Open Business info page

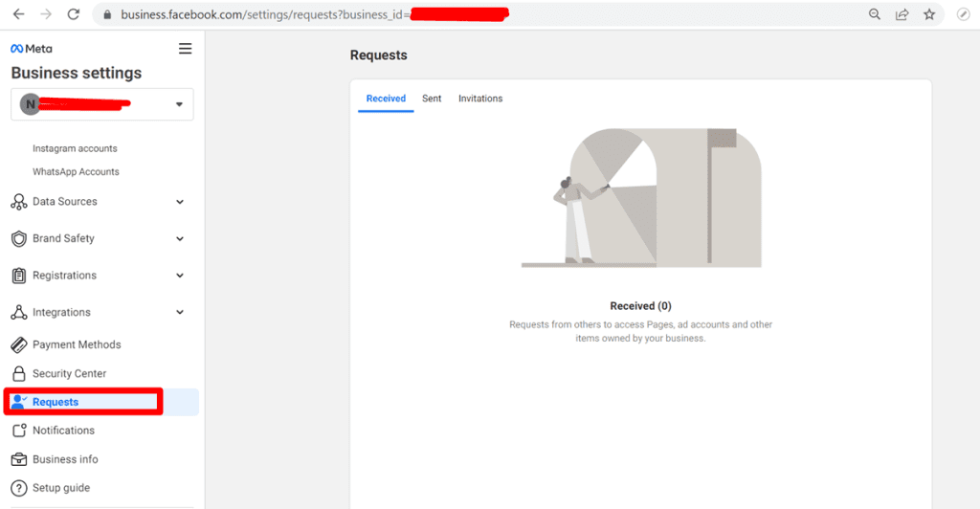click(65, 459)
